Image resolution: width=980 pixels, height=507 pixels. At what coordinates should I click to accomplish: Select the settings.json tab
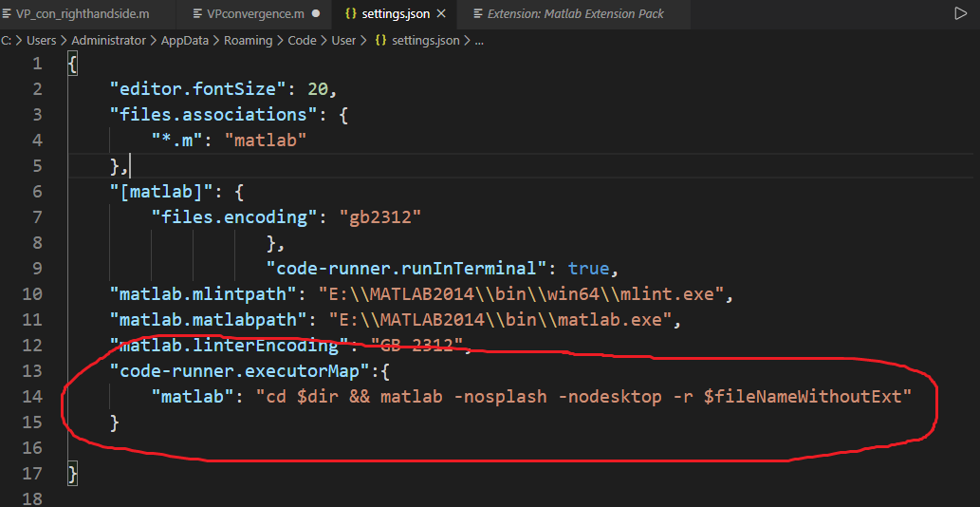[x=395, y=13]
